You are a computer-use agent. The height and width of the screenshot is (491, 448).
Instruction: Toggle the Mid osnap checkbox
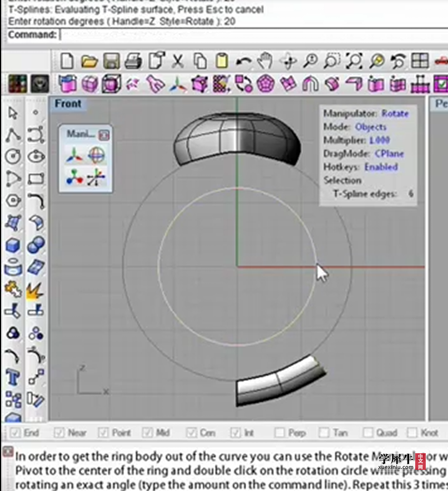pos(147,433)
